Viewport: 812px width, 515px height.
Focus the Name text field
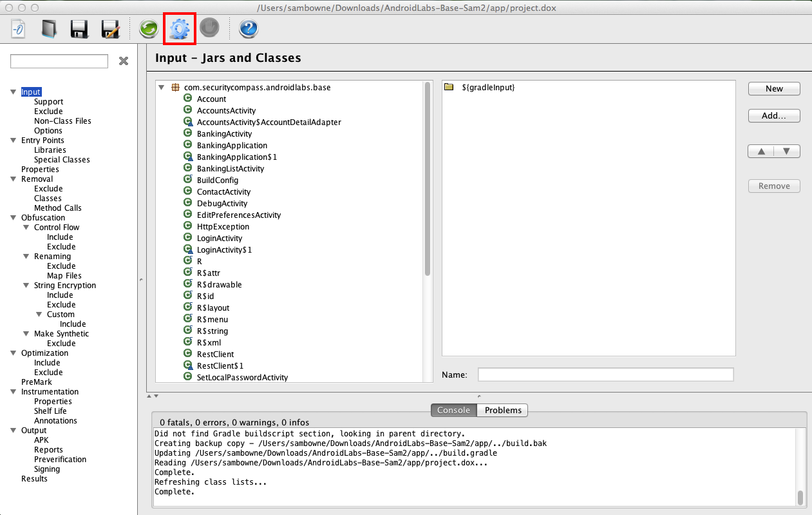(606, 374)
